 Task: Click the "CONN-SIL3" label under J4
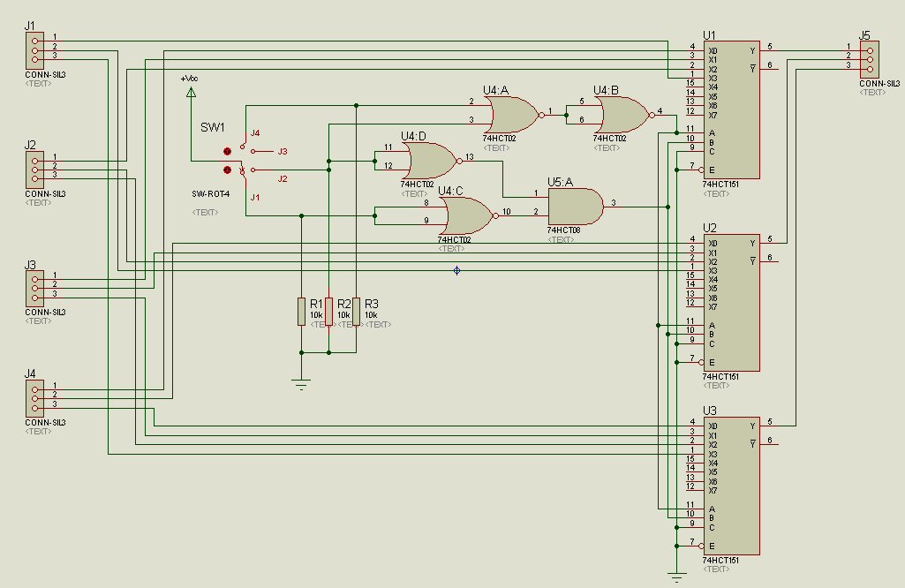(x=45, y=422)
